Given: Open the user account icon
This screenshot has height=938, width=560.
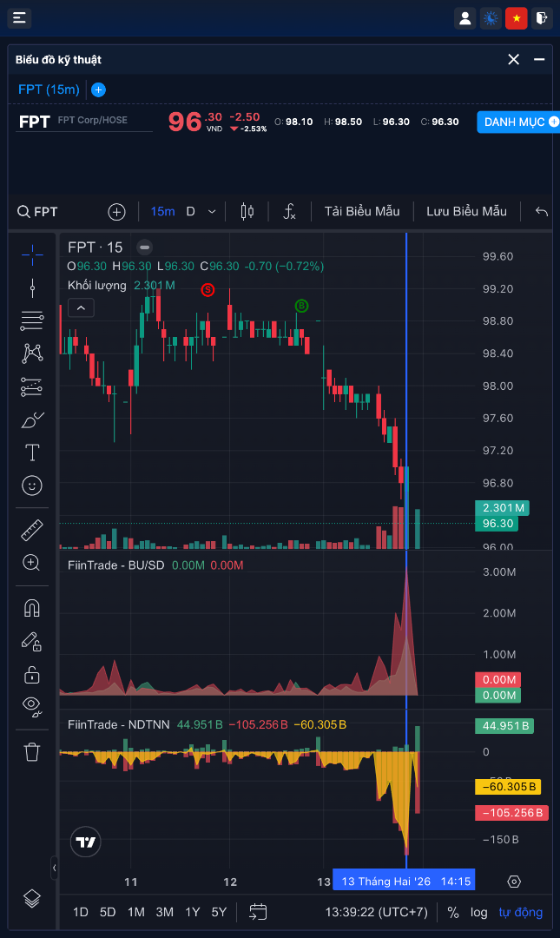Looking at the screenshot, I should pyautogui.click(x=464, y=18).
